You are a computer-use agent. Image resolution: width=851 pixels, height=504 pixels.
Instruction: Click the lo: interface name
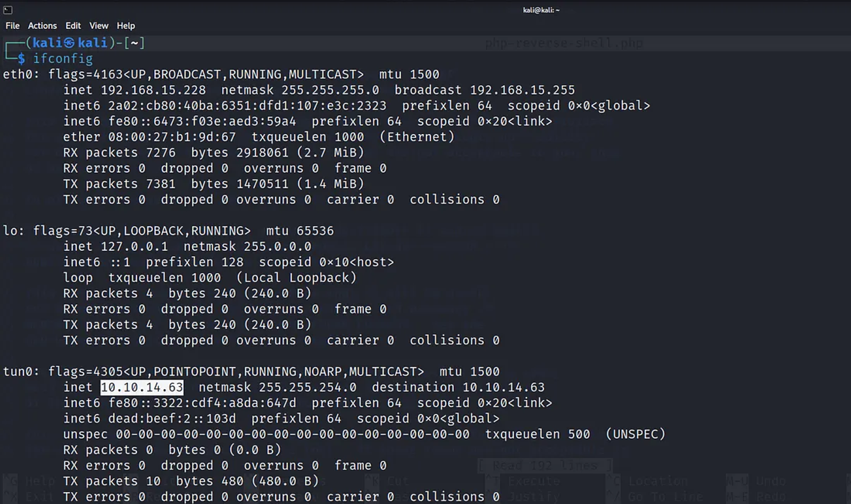coord(14,231)
